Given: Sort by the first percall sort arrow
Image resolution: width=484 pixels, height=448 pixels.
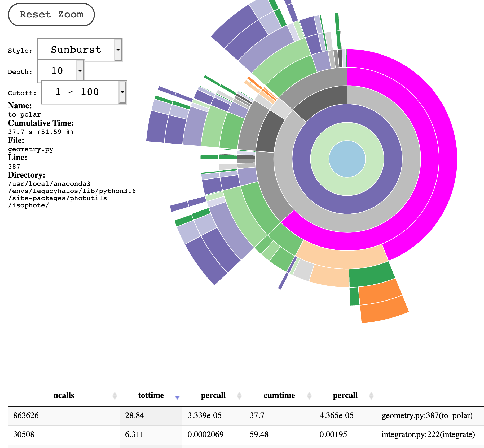Looking at the screenshot, I should coord(239,396).
